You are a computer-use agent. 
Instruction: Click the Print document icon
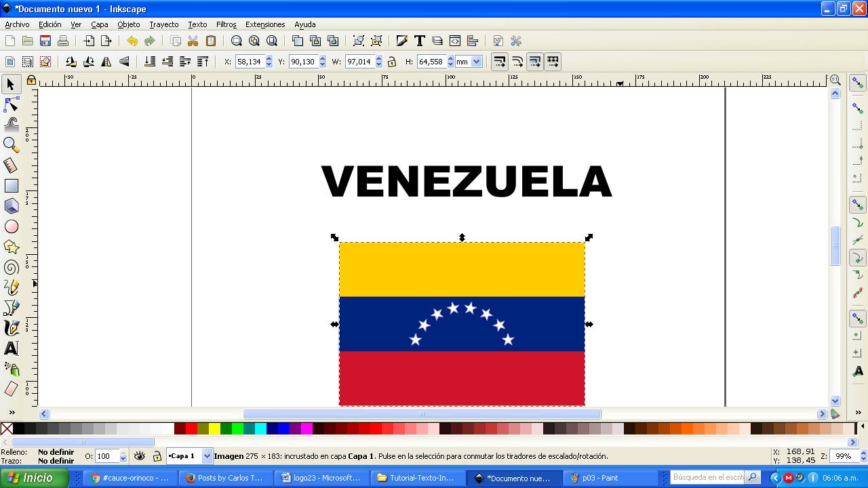pos(63,41)
